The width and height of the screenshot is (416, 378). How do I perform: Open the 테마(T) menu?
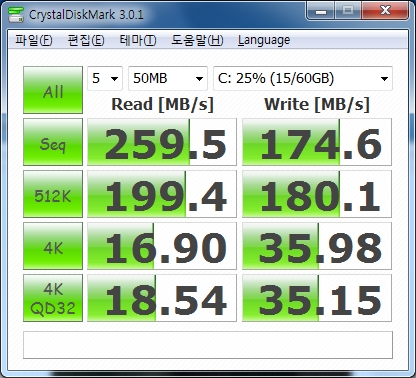[138, 40]
